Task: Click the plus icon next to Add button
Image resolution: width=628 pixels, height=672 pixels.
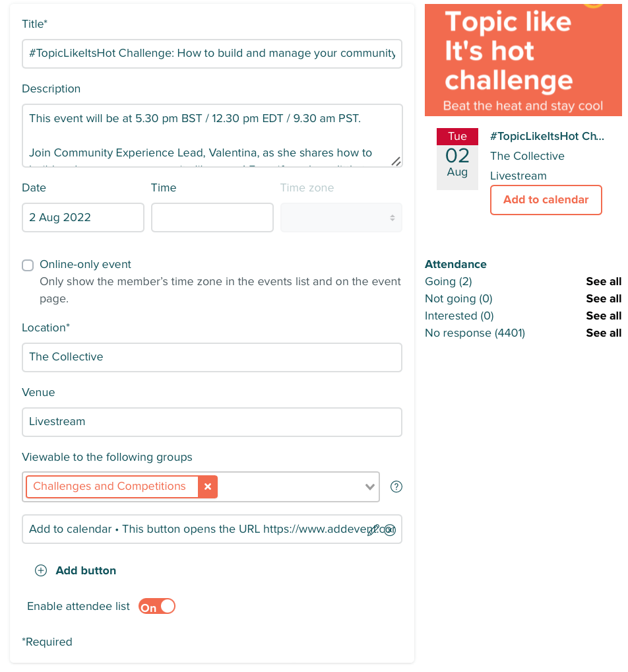Action: (x=41, y=571)
